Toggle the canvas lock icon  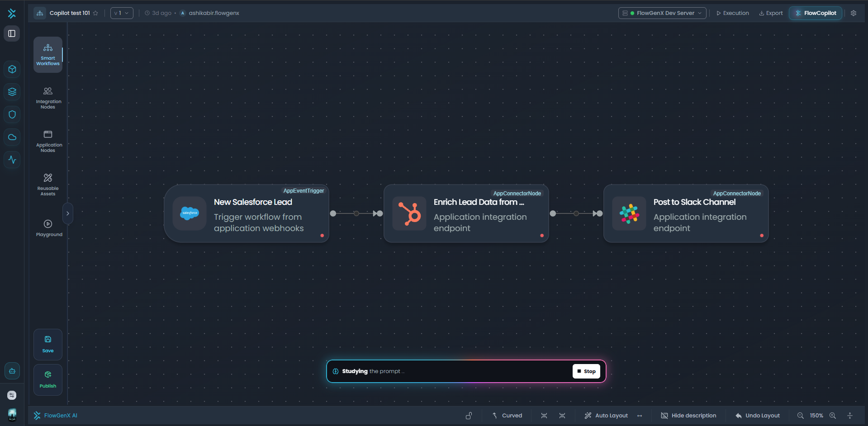coord(469,416)
